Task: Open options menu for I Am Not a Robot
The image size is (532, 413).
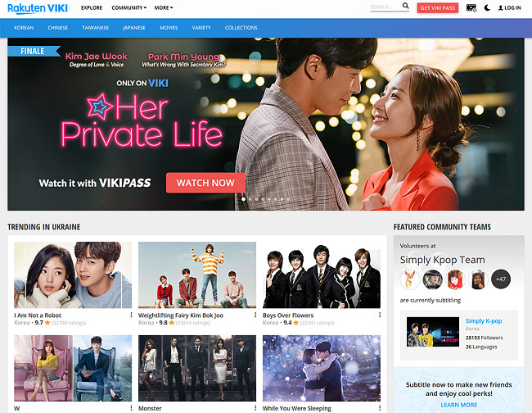Action: tap(131, 315)
